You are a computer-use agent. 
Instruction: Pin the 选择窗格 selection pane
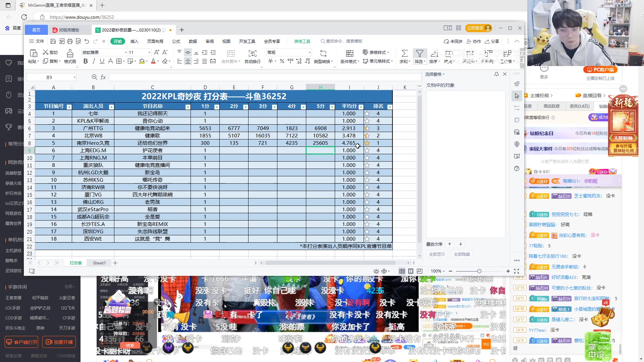coord(496,74)
